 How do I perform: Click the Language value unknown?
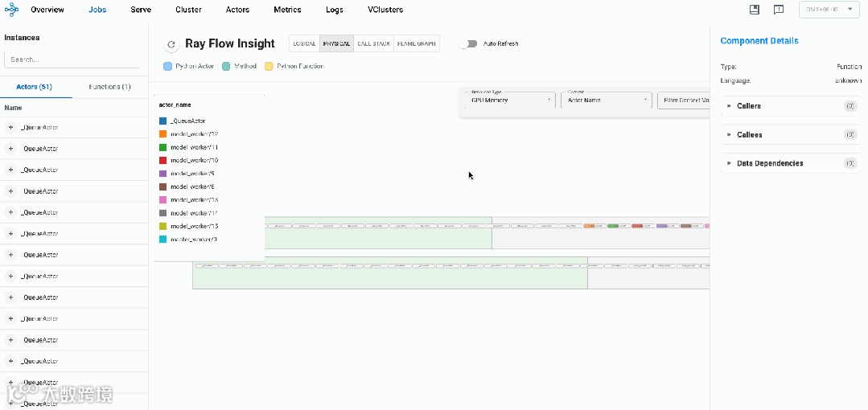[x=848, y=80]
